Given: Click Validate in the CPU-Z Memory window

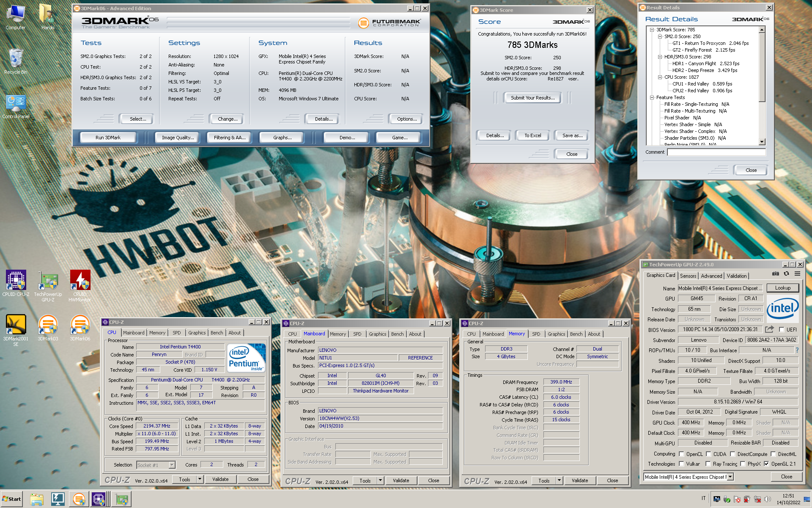Looking at the screenshot, I should coord(580,480).
